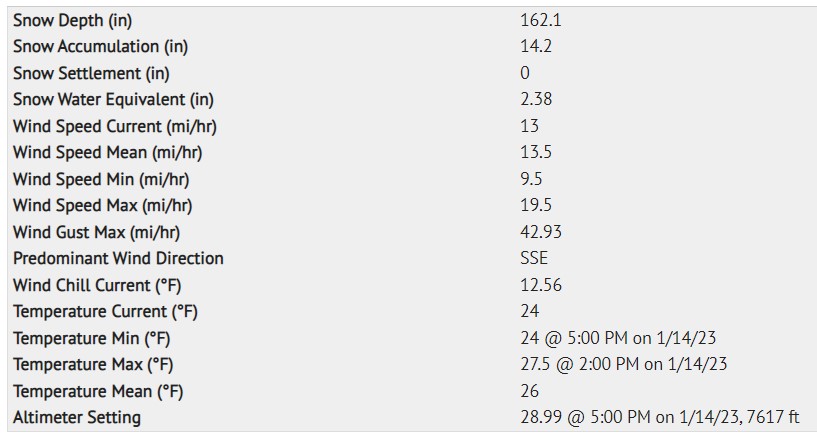Click the Temperature Mean (°F) label
This screenshot has width=817, height=440.
coord(98,391)
